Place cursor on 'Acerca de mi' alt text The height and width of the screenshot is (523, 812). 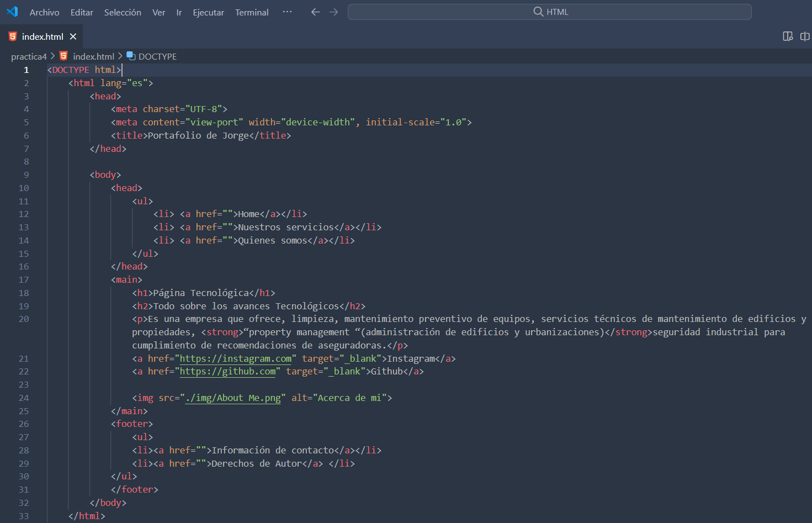coord(349,398)
